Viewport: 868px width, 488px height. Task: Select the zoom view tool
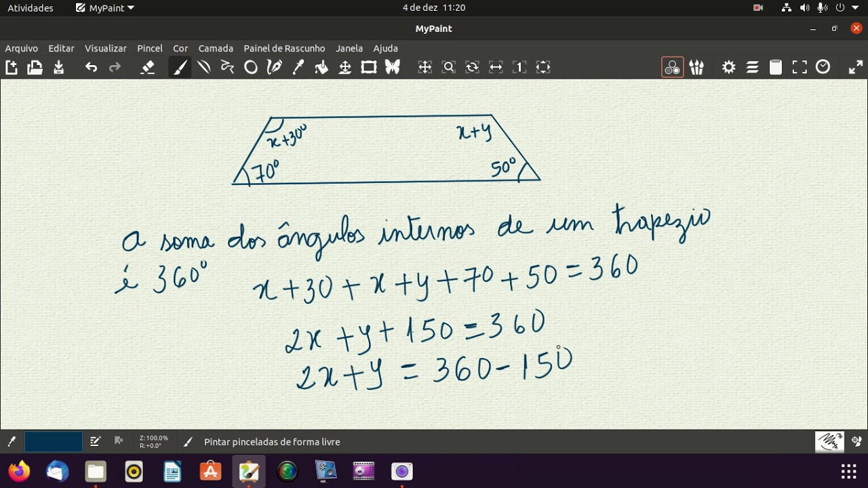point(448,67)
